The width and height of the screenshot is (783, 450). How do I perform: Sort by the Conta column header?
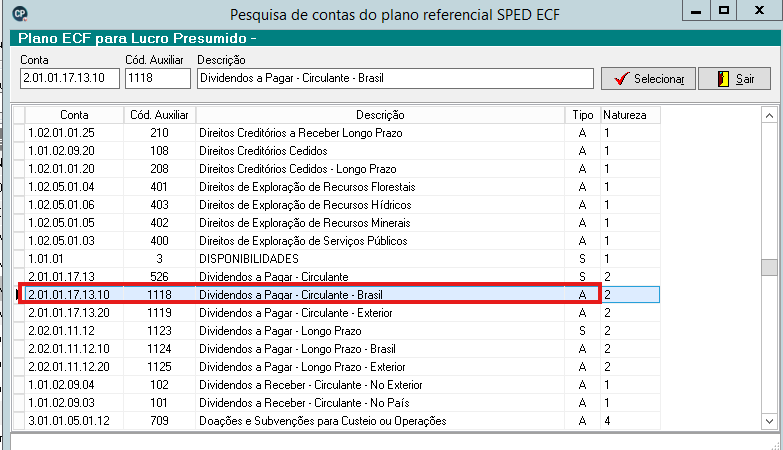(x=74, y=115)
